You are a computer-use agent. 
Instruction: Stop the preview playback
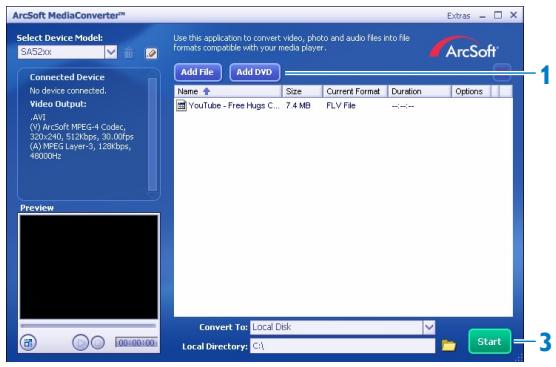(98, 343)
